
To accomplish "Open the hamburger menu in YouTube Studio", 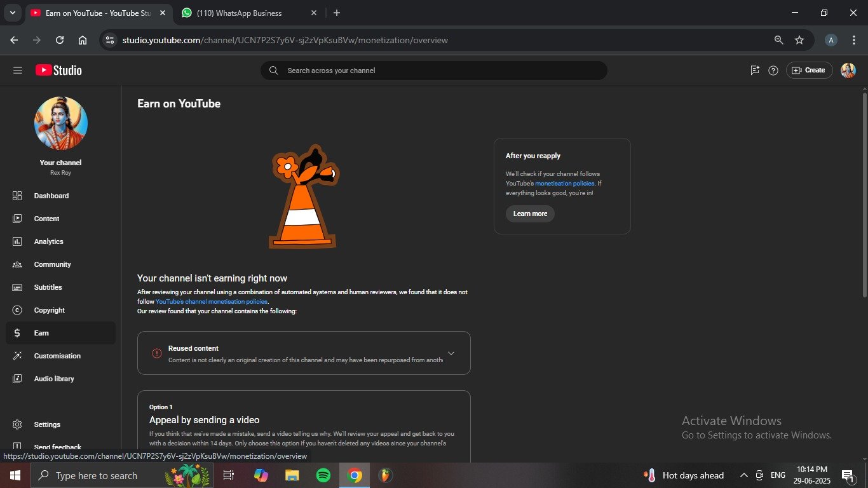I will [x=17, y=71].
